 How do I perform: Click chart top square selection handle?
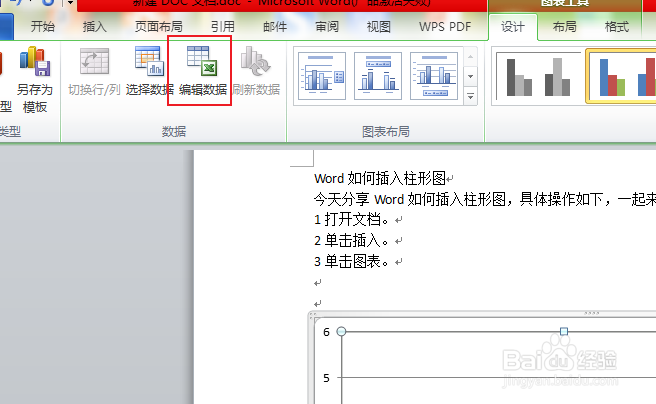564,332
